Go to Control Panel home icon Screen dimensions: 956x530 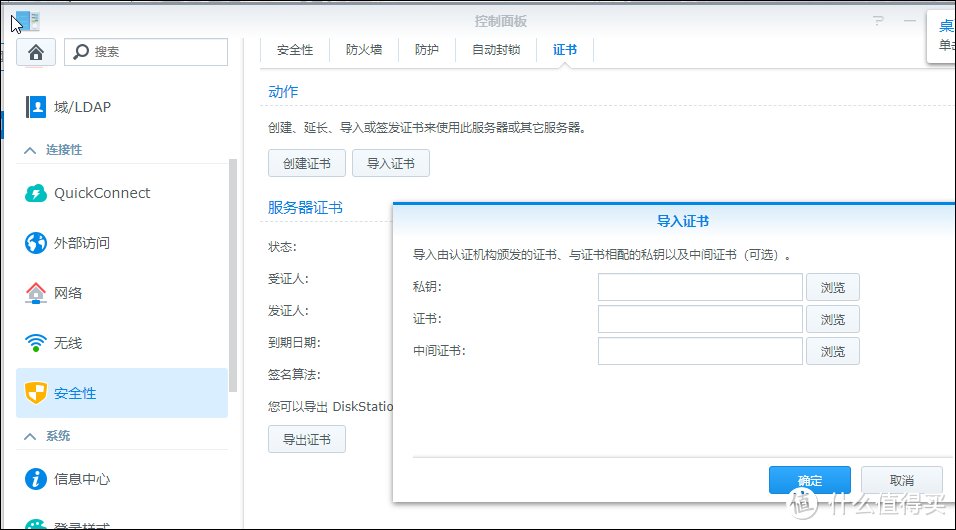pos(36,52)
